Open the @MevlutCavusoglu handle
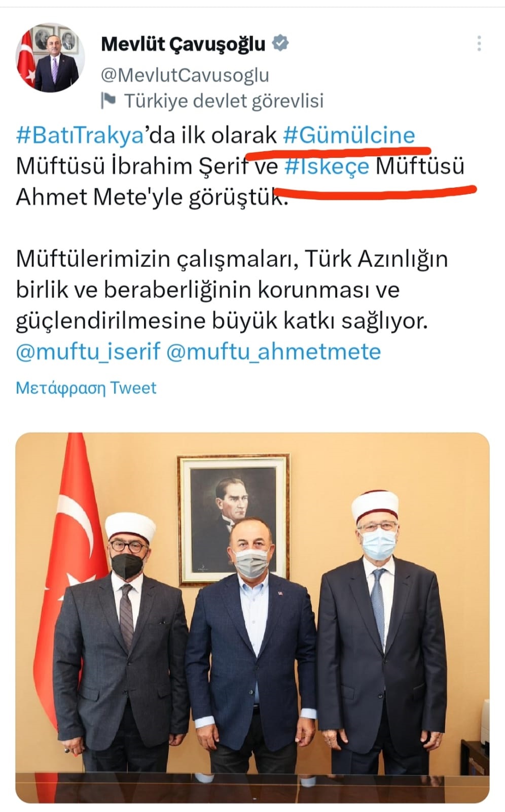The height and width of the screenshot is (812, 505). (185, 75)
